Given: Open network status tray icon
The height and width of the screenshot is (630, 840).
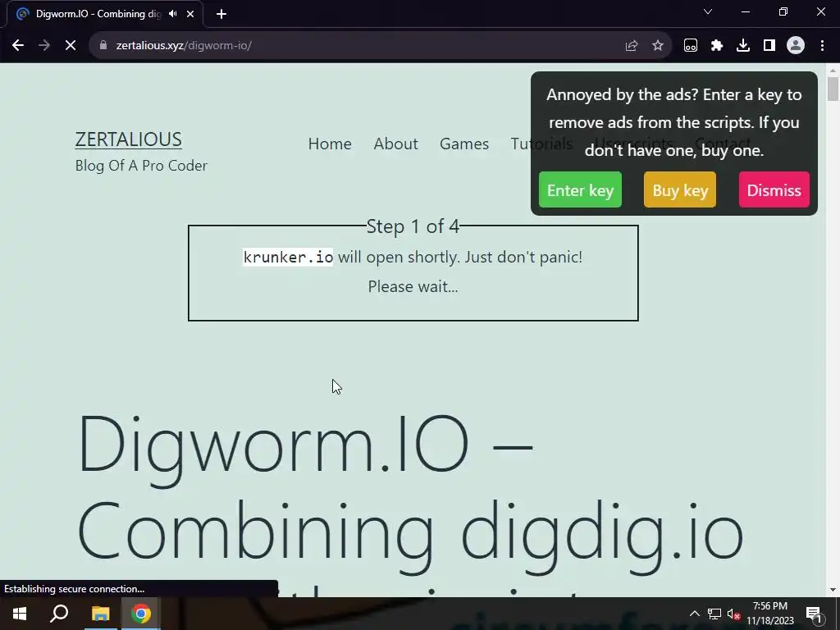Looking at the screenshot, I should pos(714,614).
